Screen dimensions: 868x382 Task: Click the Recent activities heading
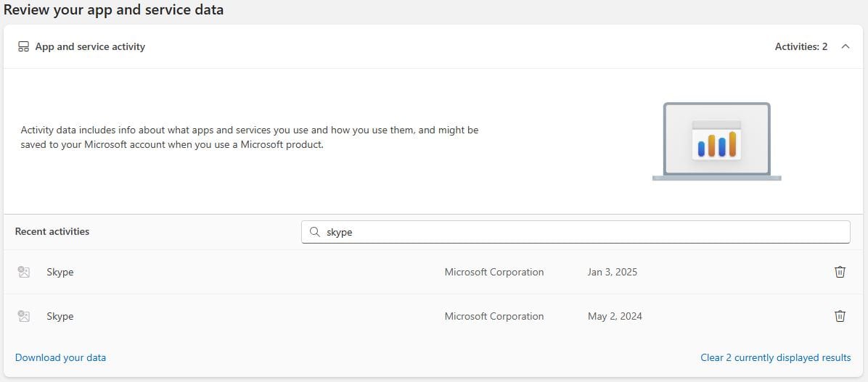pyautogui.click(x=52, y=232)
